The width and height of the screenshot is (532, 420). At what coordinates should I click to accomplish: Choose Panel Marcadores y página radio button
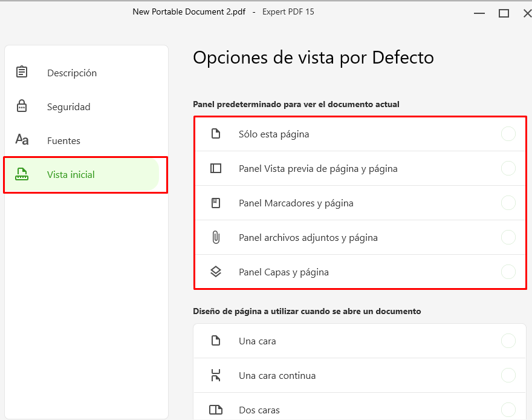coord(508,203)
